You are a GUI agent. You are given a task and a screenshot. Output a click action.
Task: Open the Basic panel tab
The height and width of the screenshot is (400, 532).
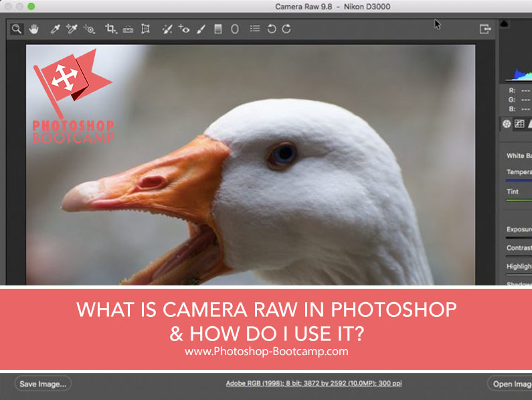pyautogui.click(x=507, y=124)
